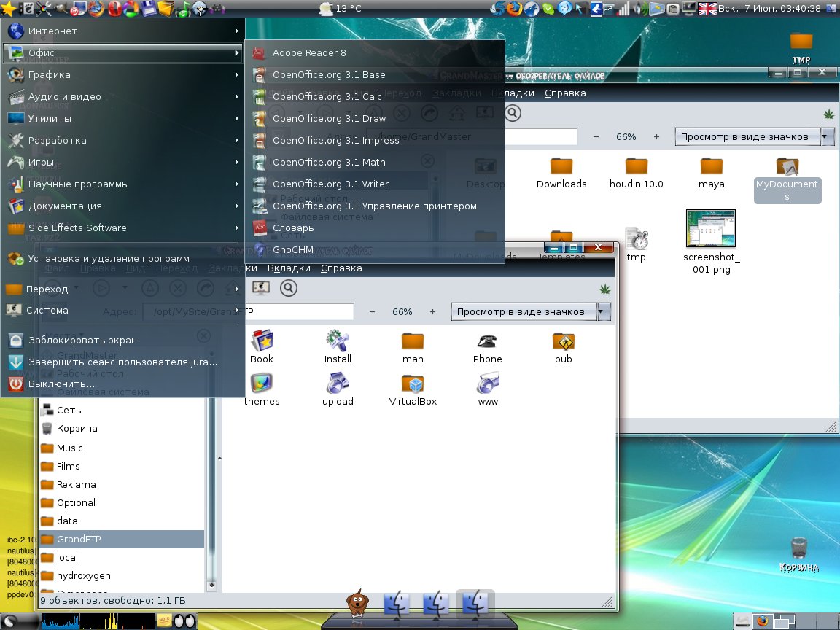This screenshot has width=840, height=630.
Task: Launch OpenOffice.org 3.1 Draw
Action: pos(375,118)
